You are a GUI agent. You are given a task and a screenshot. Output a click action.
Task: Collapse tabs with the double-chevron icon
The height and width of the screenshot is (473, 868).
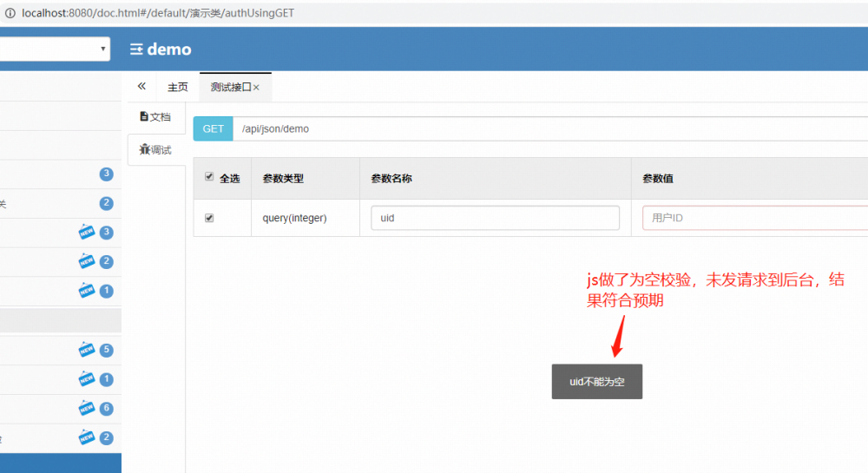click(x=141, y=86)
